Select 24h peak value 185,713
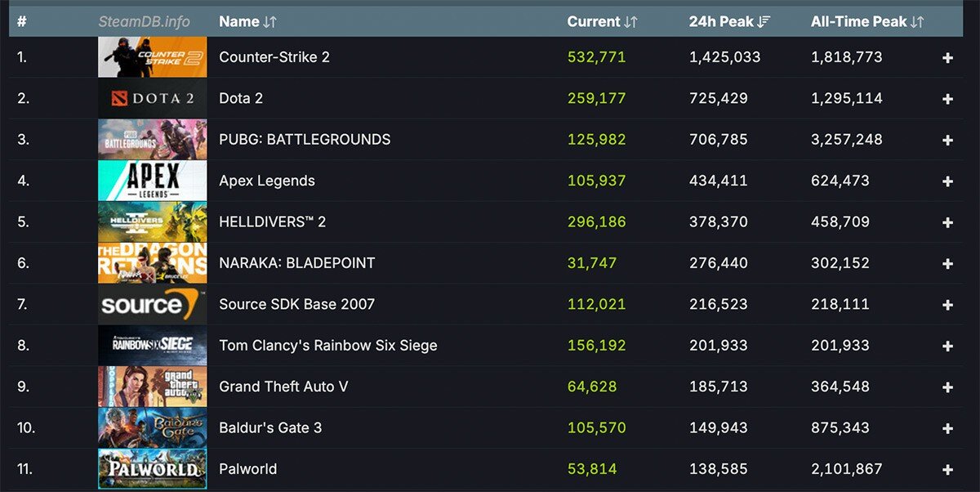This screenshot has height=492, width=980. [719, 387]
